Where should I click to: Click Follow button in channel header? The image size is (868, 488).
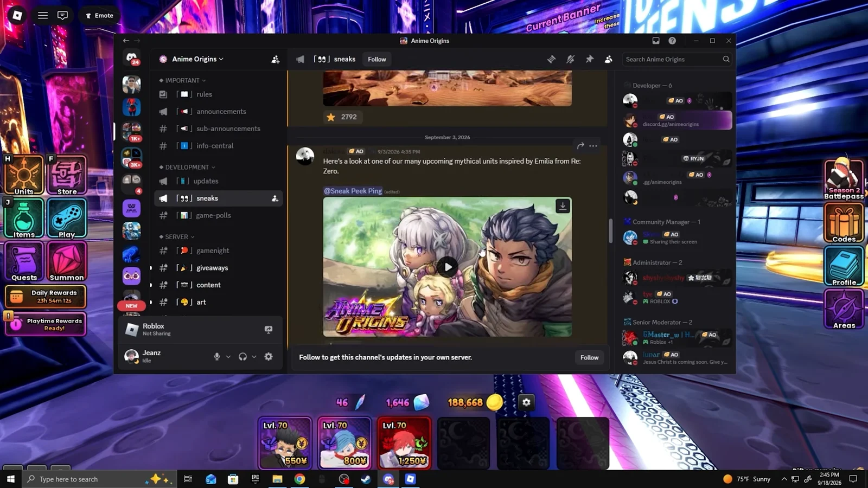tap(377, 59)
